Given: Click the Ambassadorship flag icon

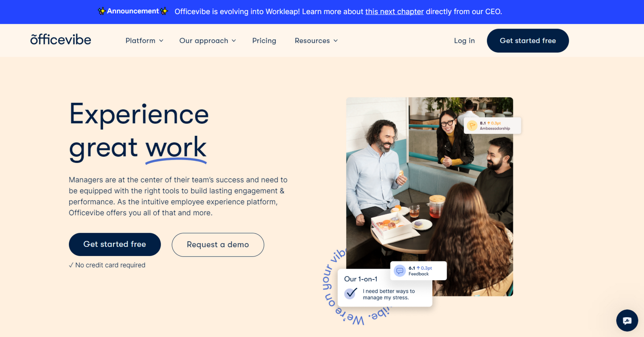Looking at the screenshot, I should (472, 126).
